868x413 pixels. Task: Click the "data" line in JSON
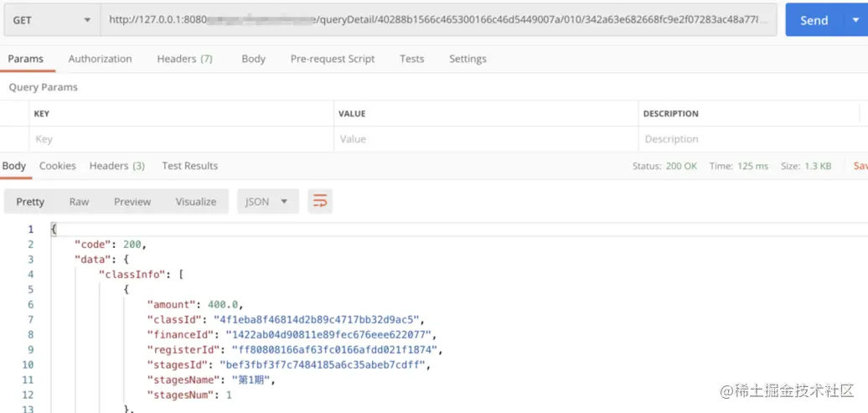(101, 259)
